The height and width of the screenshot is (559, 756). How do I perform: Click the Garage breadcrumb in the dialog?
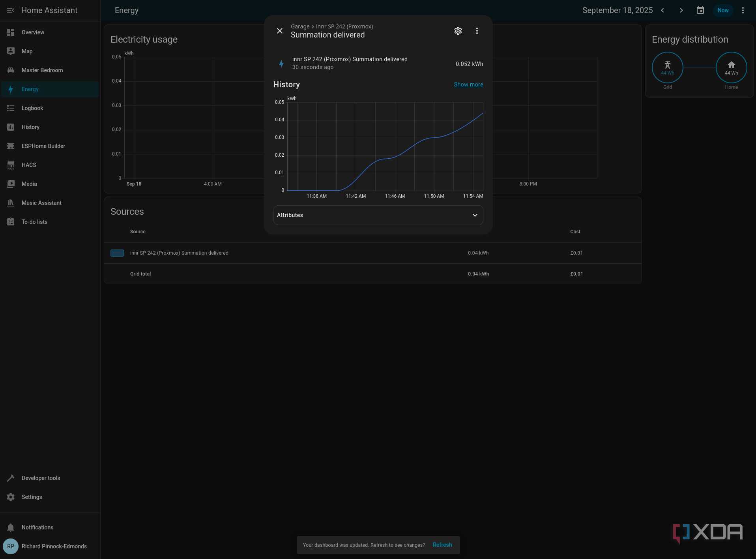point(300,26)
